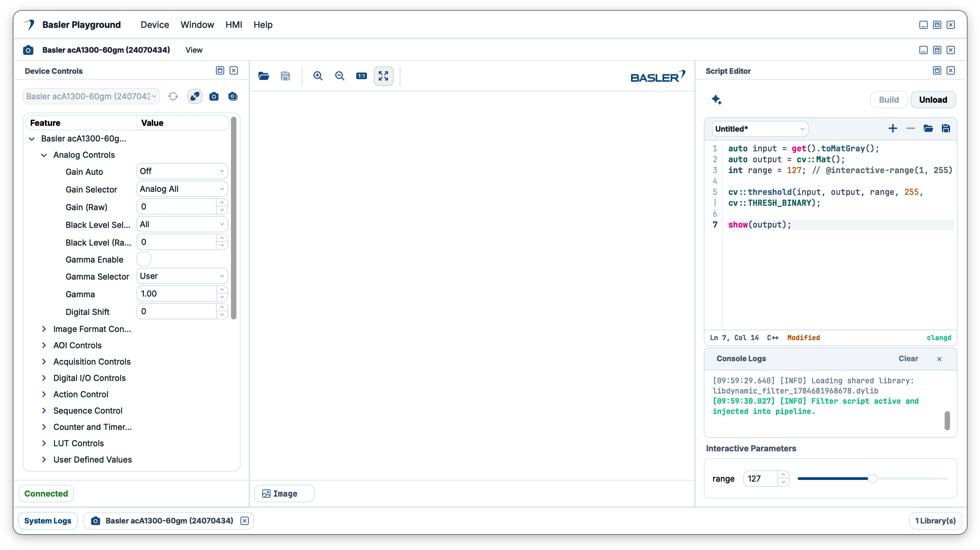
Task: Expand the LUT Controls node
Action: 44,443
